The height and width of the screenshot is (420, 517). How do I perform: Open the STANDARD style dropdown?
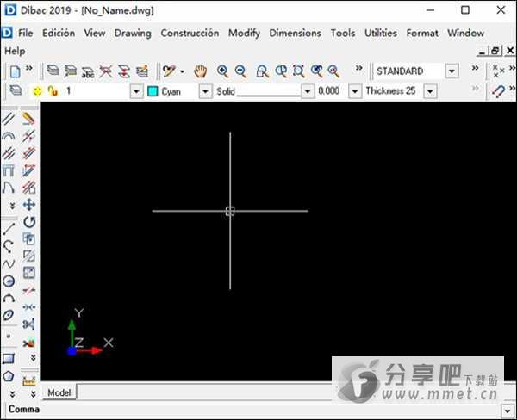[452, 71]
